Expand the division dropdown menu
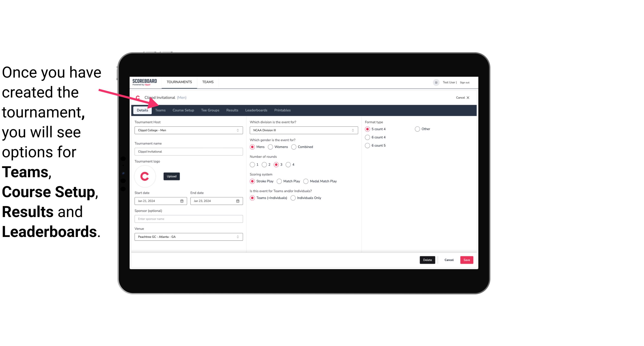The width and height of the screenshot is (644, 346). point(352,130)
